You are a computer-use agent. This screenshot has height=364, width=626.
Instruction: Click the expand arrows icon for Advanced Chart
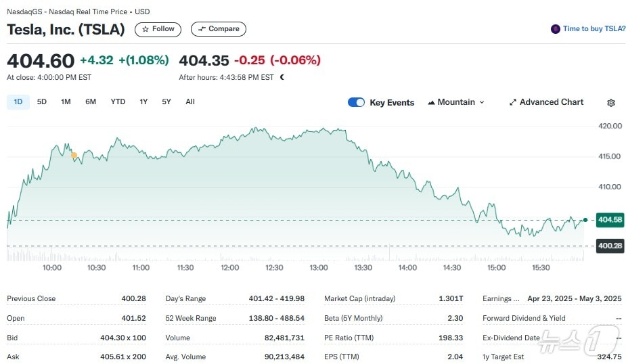513,103
